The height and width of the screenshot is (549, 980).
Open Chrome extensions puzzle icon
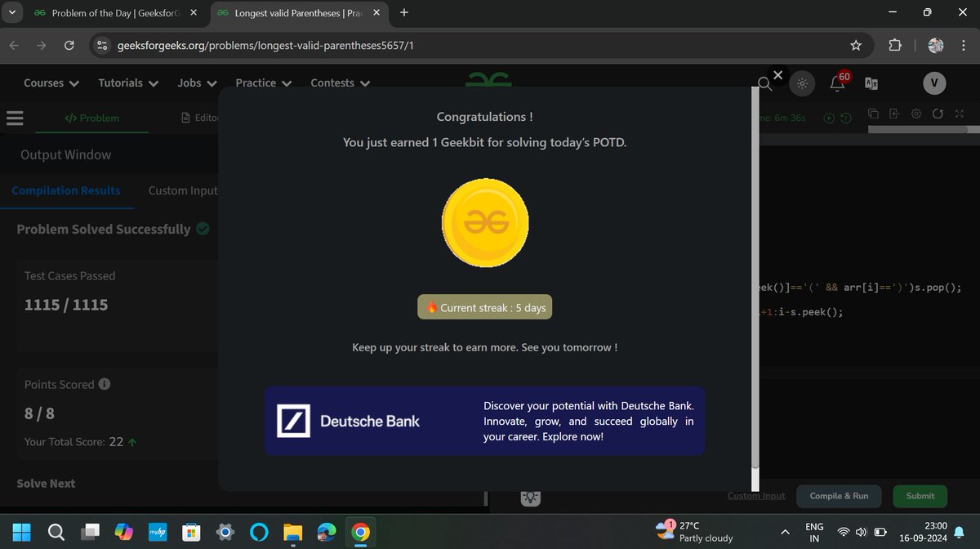(893, 46)
